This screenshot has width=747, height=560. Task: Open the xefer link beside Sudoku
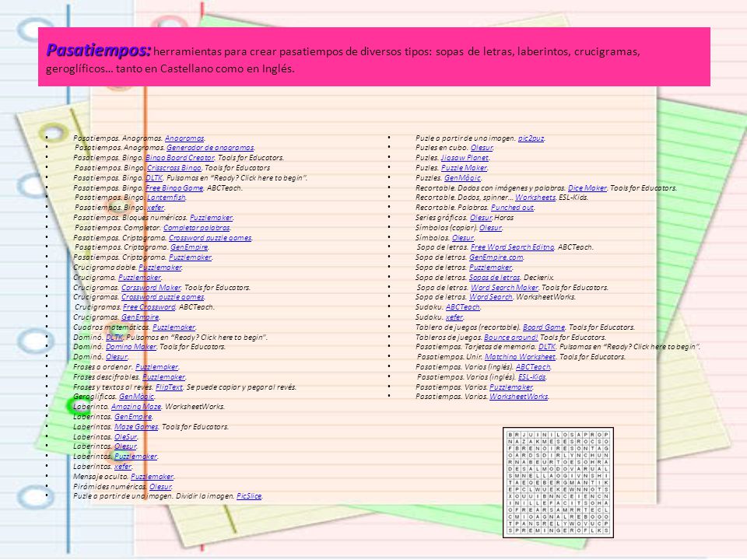tap(454, 317)
